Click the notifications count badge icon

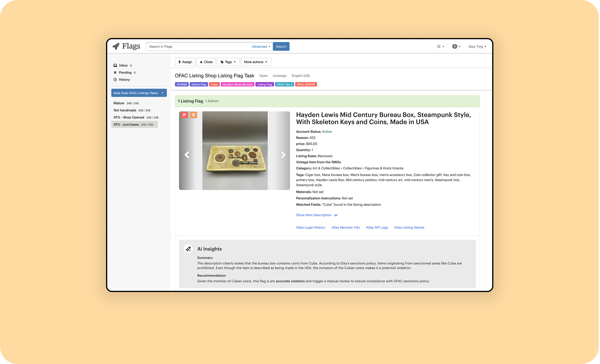455,47
